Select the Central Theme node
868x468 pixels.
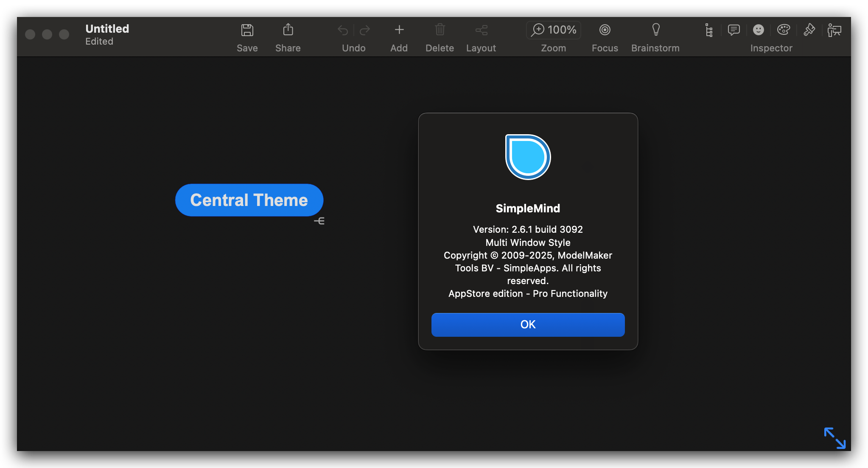(249, 200)
